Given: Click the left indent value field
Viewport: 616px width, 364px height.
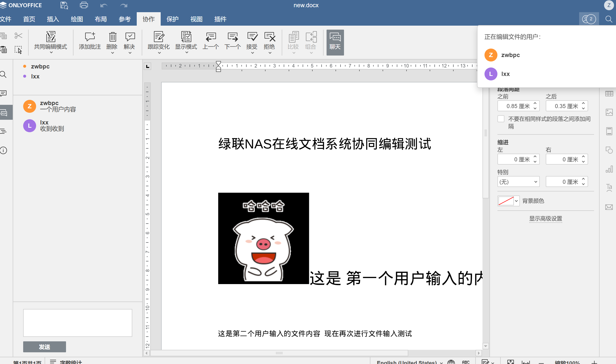Looking at the screenshot, I should pos(515,159).
